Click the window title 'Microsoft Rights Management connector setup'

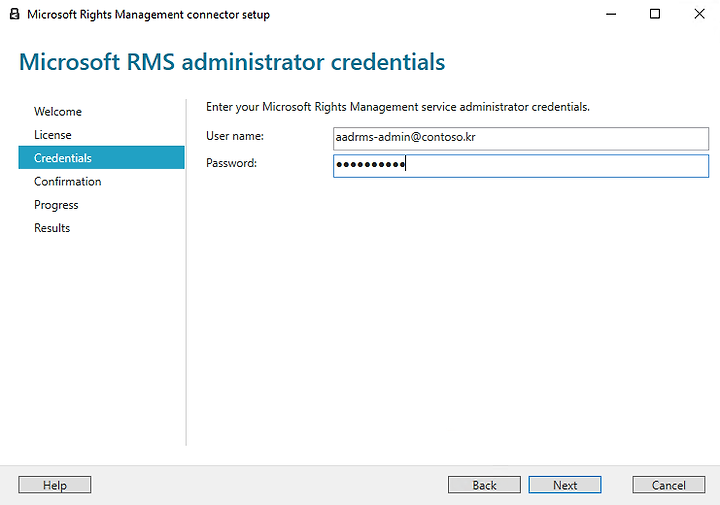point(148,15)
